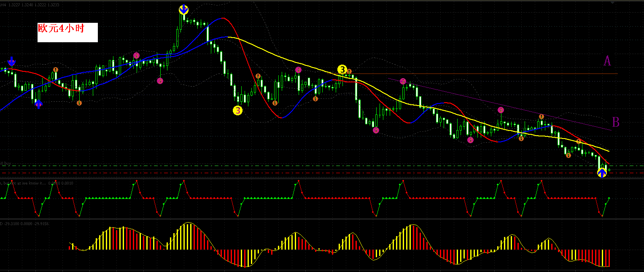Viewport: 644px width, 272px height.
Task: Click the orange 1 marker beside upper yellow 3
Action: [349, 71]
